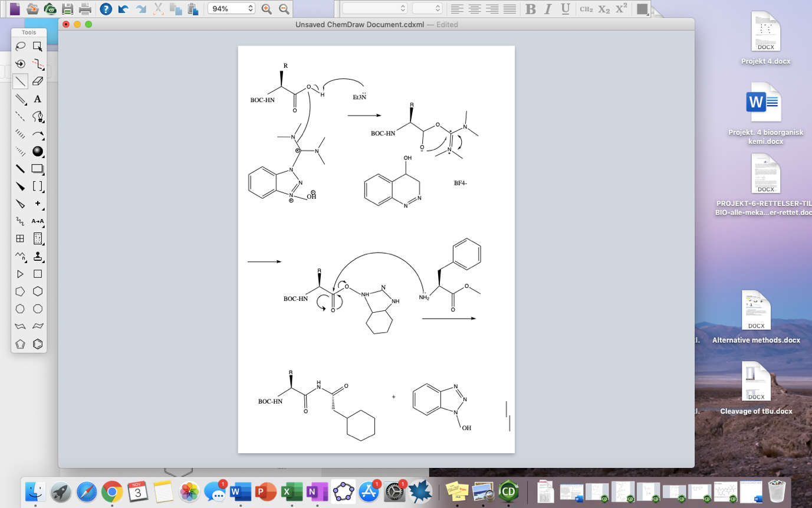Screen dimensions: 812x508
Task: Open a file using the folder icon
Action: pyautogui.click(x=33, y=9)
